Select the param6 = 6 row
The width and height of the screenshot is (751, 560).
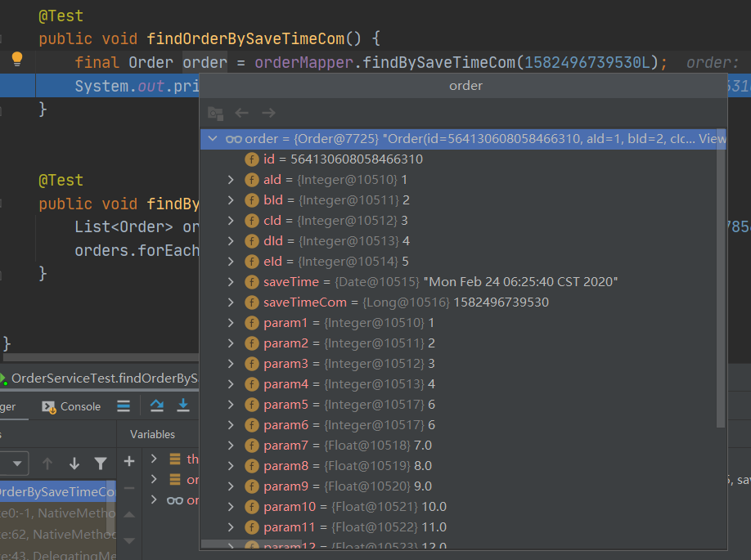[x=458, y=425]
